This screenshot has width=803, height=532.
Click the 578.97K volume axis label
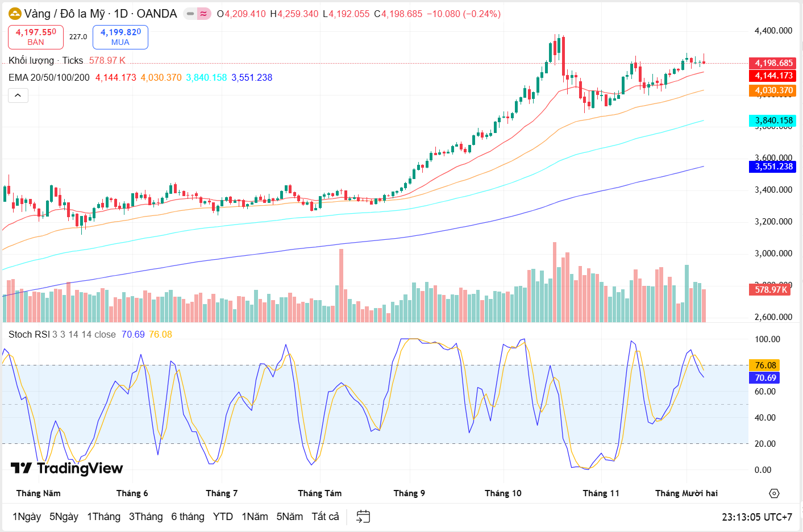coord(771,290)
